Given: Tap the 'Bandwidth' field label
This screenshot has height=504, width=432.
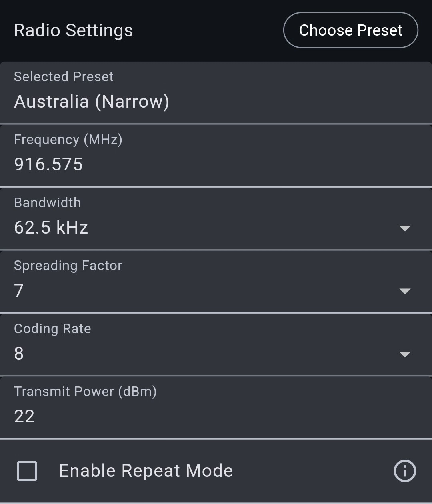Looking at the screenshot, I should (47, 202).
